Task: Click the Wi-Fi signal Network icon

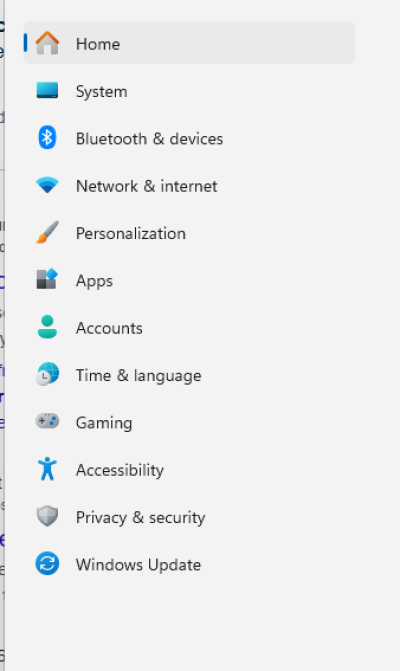Action: click(x=47, y=185)
